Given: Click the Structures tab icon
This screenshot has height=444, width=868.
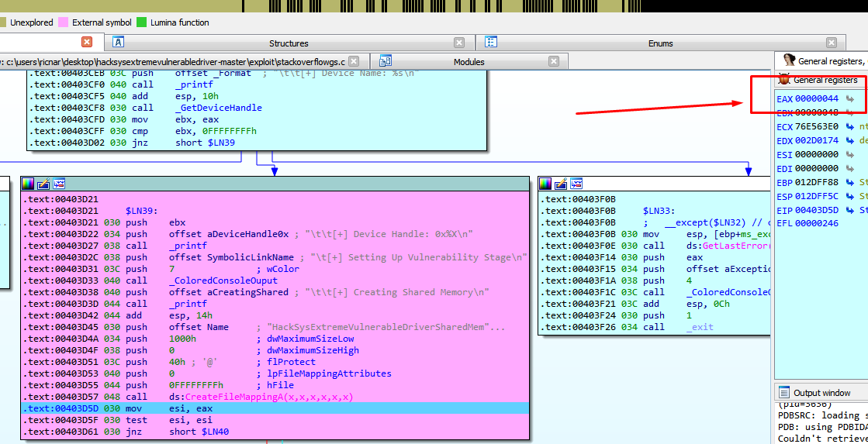Looking at the screenshot, I should 119,43.
